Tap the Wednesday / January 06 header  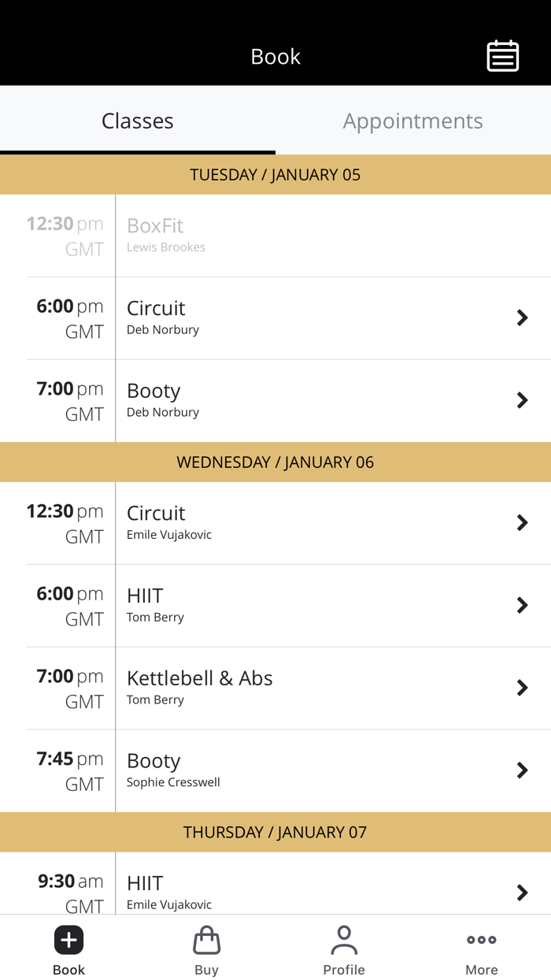(275, 462)
